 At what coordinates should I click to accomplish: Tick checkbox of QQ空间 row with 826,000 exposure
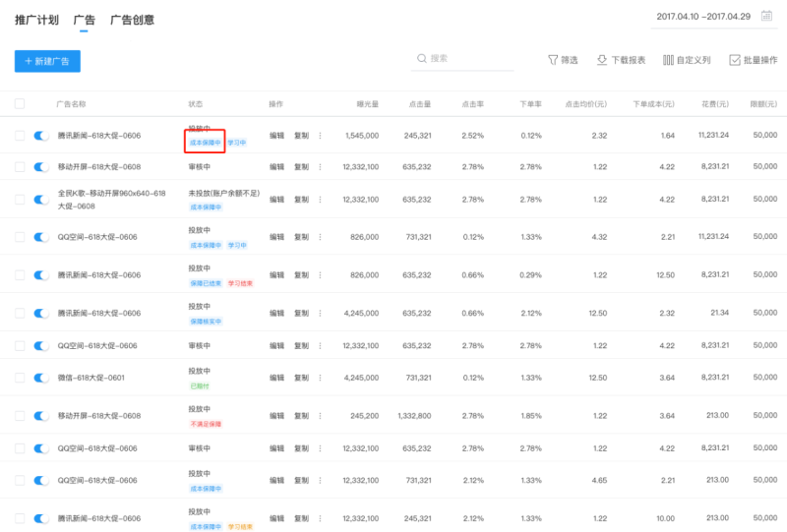(x=20, y=237)
